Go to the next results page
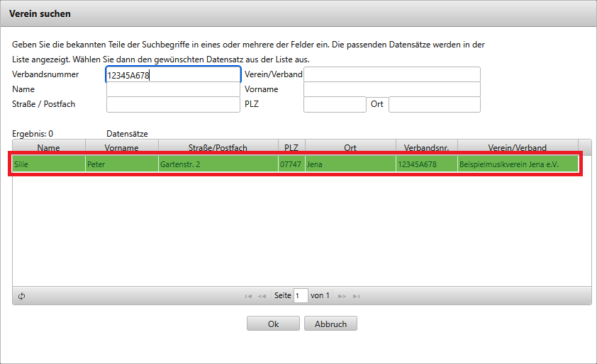 point(342,296)
